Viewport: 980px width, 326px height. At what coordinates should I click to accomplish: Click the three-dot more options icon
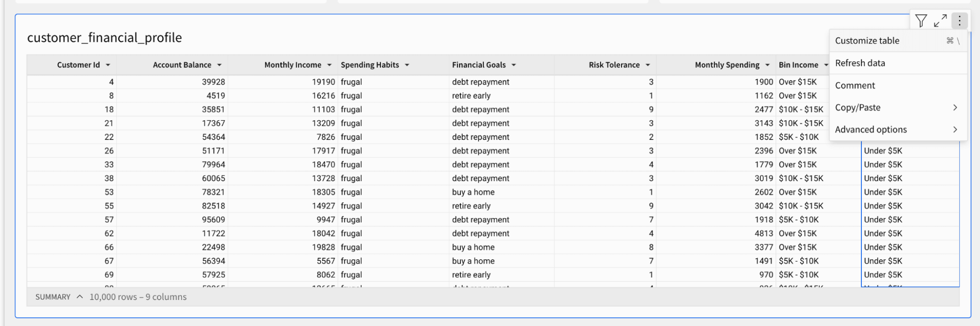pyautogui.click(x=959, y=21)
